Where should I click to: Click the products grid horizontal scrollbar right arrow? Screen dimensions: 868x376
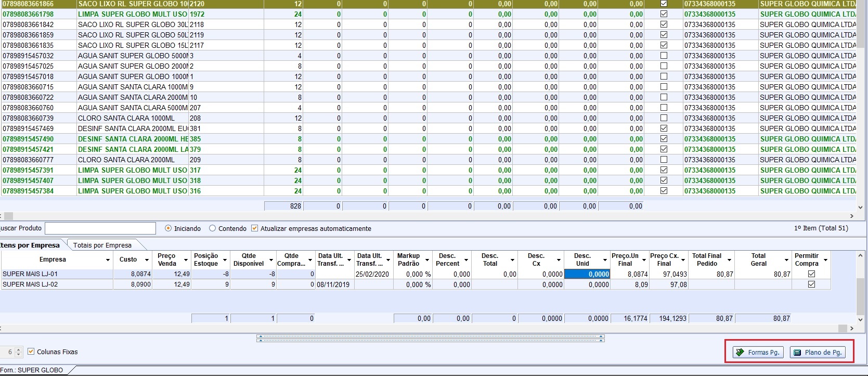852,216
